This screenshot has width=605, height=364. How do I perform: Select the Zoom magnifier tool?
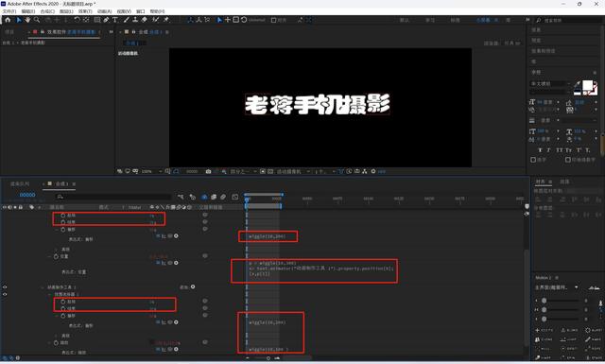pos(37,20)
